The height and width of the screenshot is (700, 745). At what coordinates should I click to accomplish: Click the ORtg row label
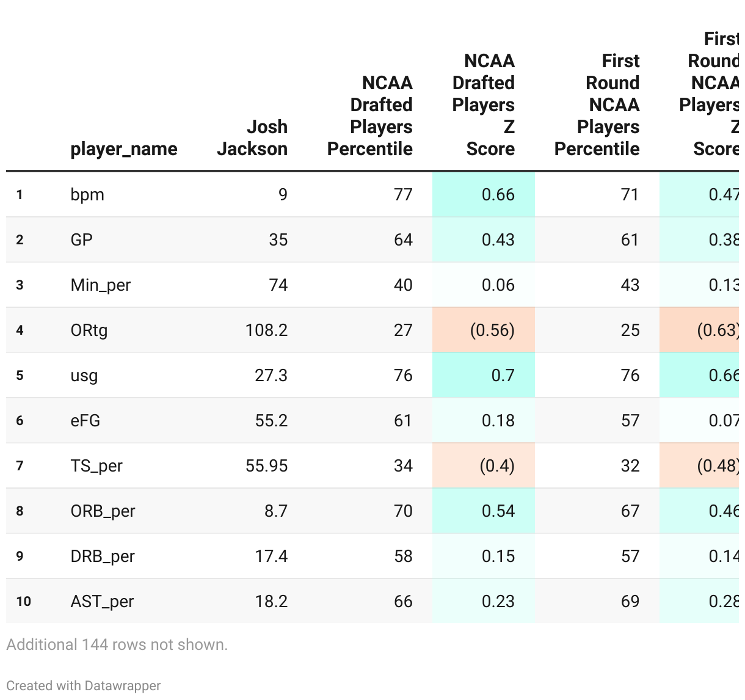click(89, 330)
